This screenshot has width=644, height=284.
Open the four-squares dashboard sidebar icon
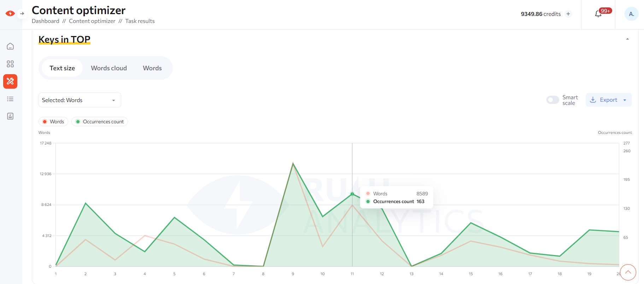tap(10, 64)
